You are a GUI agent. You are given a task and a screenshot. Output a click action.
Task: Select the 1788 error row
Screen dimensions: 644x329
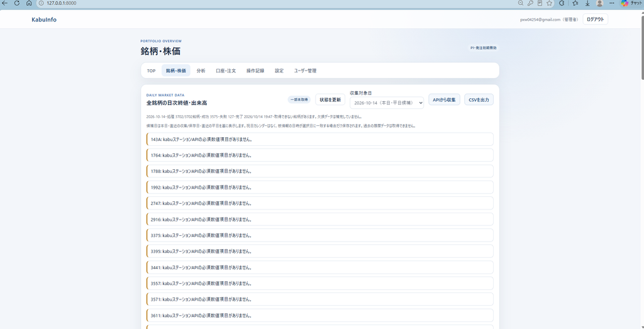point(320,171)
